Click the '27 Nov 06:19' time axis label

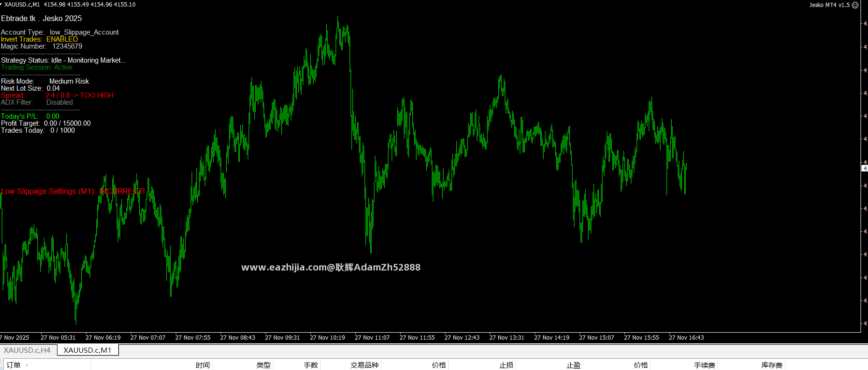103,338
